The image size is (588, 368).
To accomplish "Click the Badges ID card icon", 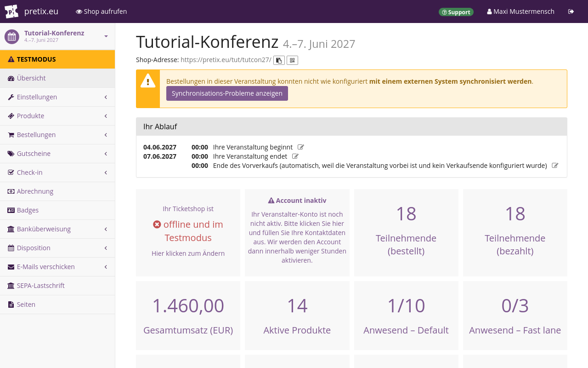I will click(11, 210).
